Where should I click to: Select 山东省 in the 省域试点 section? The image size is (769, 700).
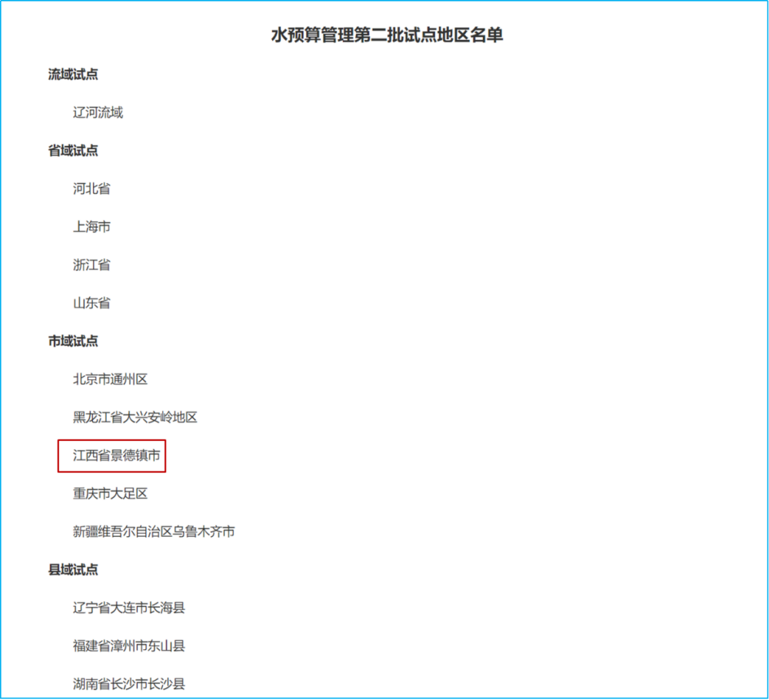[x=90, y=302]
